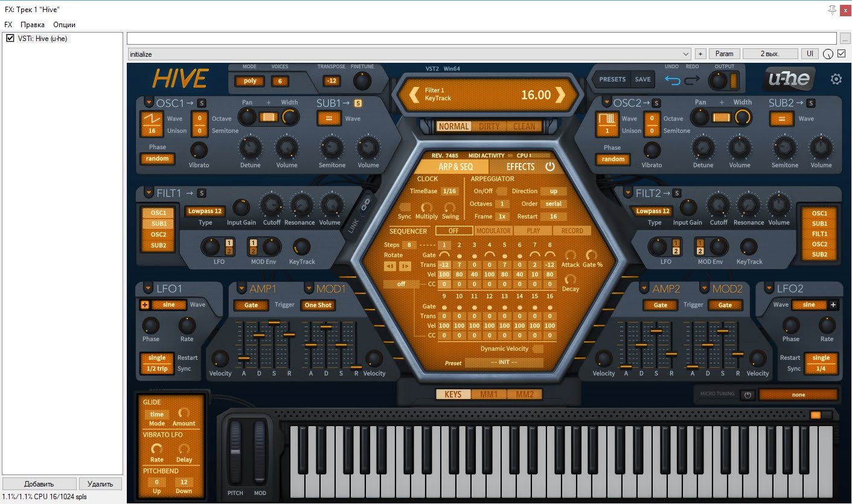The image size is (852, 504).
Task: Open the FILT1 Lowpass 12 type selector
Action: [x=205, y=211]
